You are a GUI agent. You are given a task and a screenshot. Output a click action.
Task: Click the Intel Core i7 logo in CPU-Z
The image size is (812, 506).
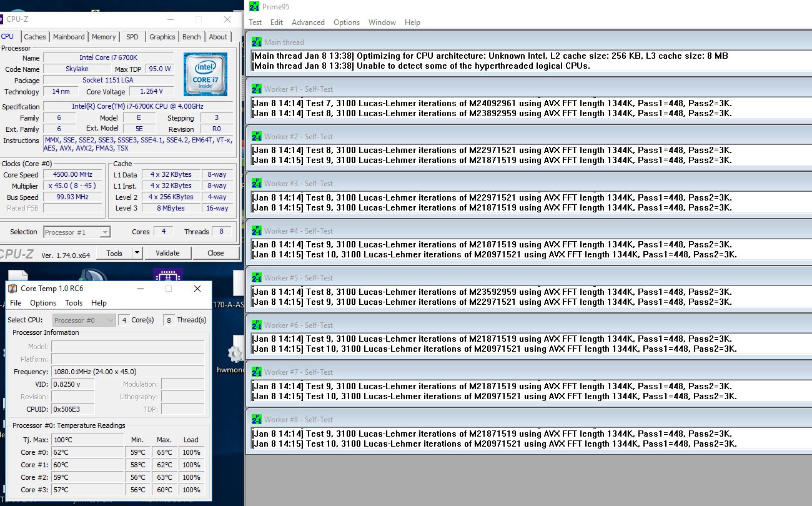pyautogui.click(x=205, y=74)
